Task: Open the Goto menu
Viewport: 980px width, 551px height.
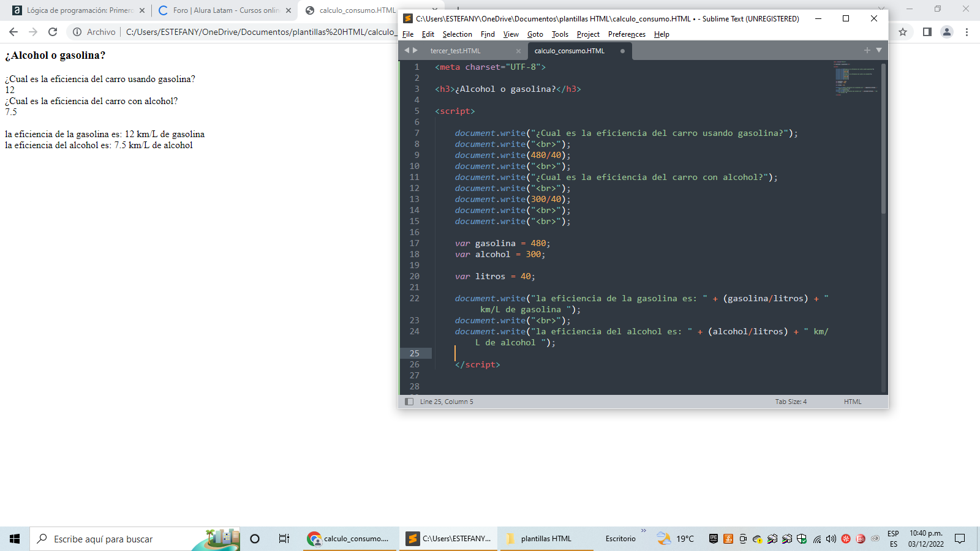Action: pyautogui.click(x=535, y=34)
